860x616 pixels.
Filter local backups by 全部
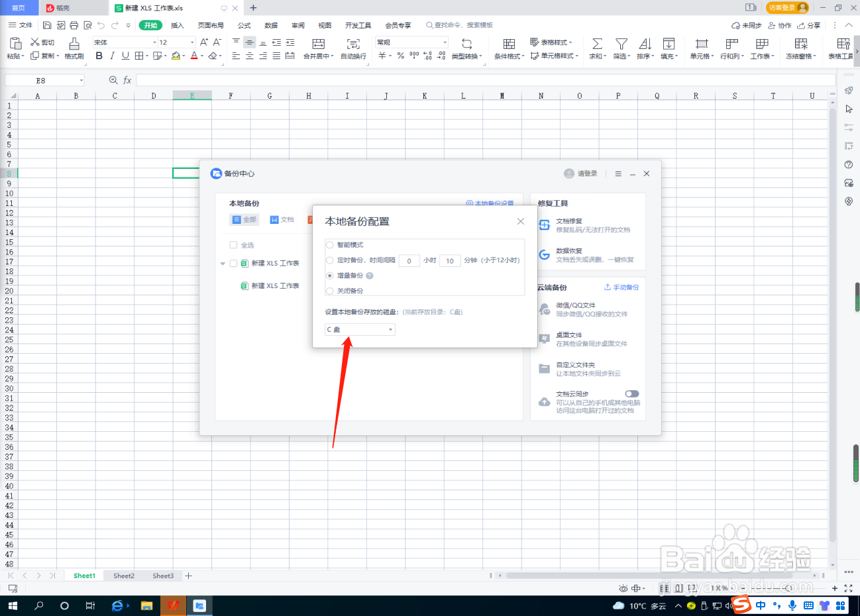(x=244, y=219)
